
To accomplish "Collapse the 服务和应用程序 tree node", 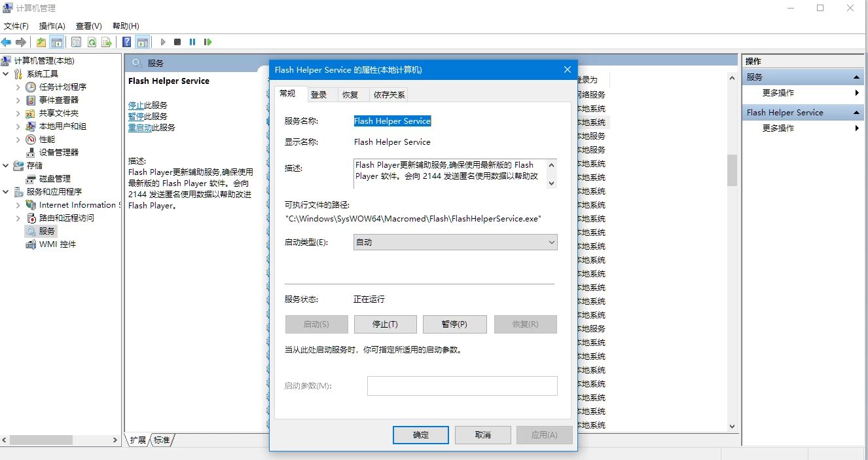I will pyautogui.click(x=6, y=192).
